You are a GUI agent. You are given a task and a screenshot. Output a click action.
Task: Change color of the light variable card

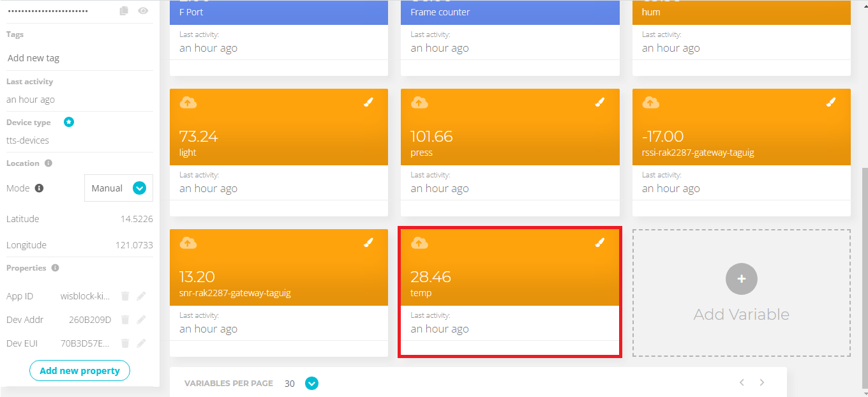point(368,102)
